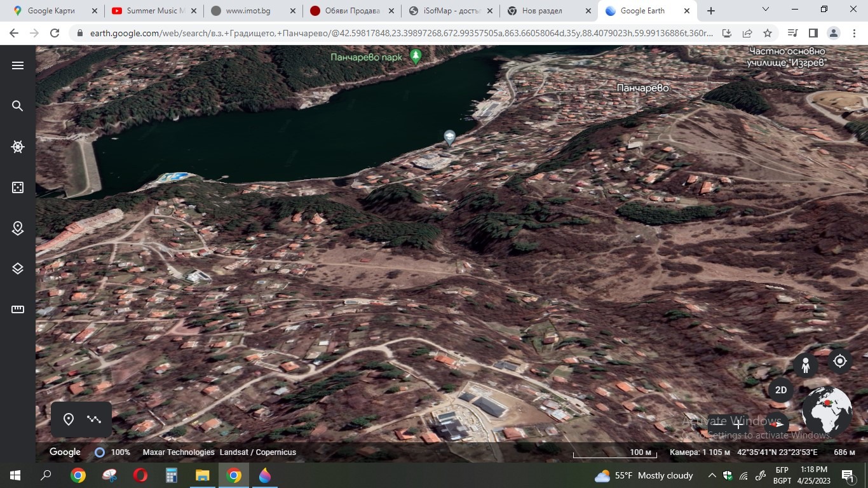Add a placemark with pin tool
Viewport: 868px width, 488px height.
[69, 419]
